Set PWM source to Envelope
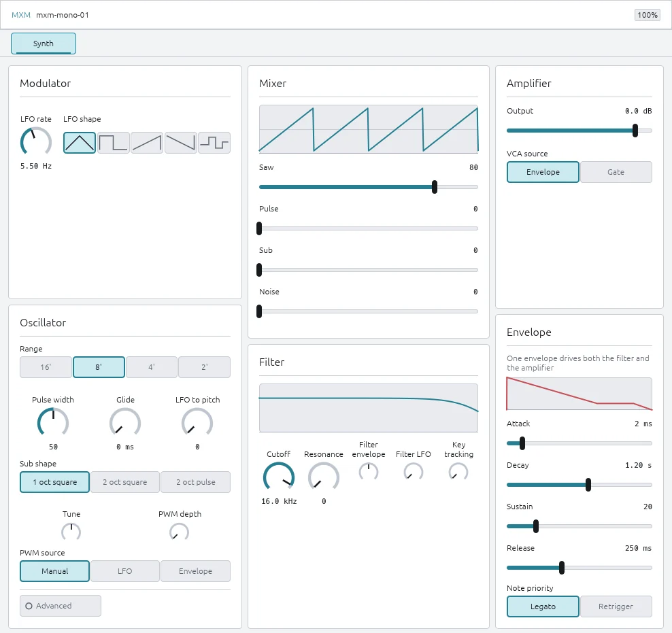672x633 pixels. point(195,571)
